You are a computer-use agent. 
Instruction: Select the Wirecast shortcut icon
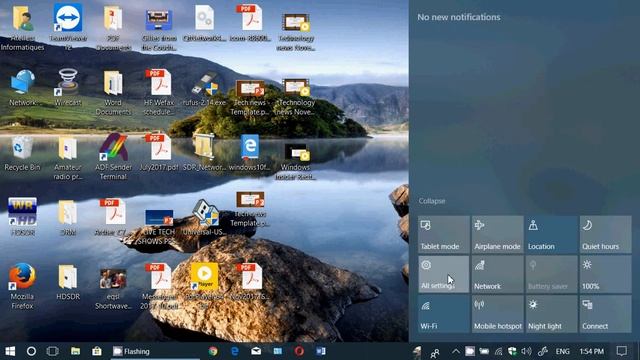(x=68, y=87)
